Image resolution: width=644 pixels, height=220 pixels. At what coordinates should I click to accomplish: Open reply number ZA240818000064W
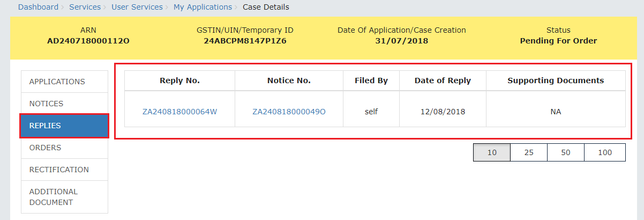point(179,112)
